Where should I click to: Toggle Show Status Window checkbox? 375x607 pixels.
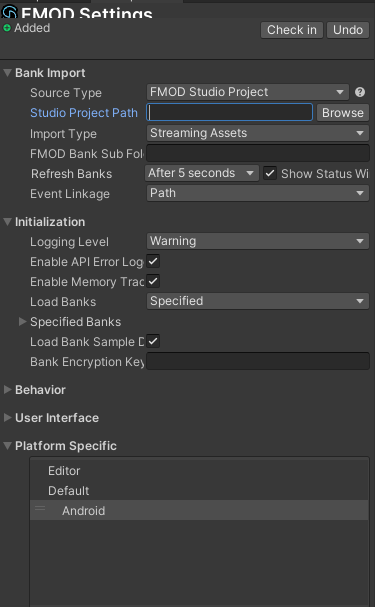tap(270, 173)
